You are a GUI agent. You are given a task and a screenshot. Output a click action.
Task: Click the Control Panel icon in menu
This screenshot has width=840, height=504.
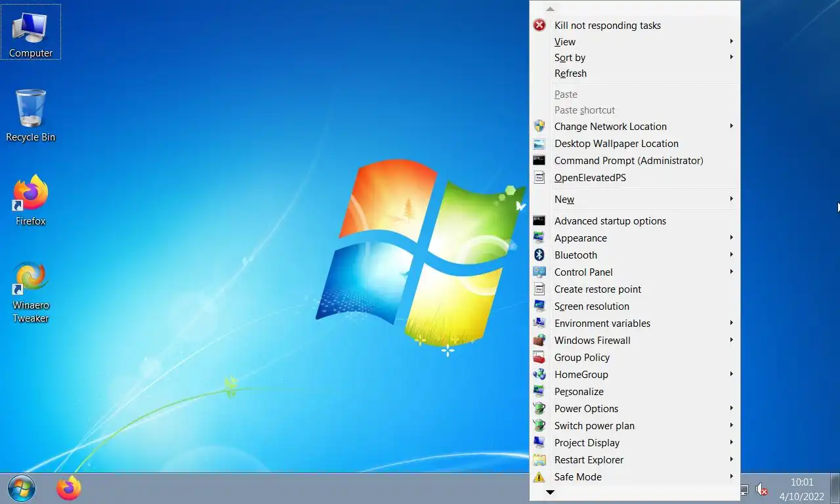pyautogui.click(x=539, y=272)
